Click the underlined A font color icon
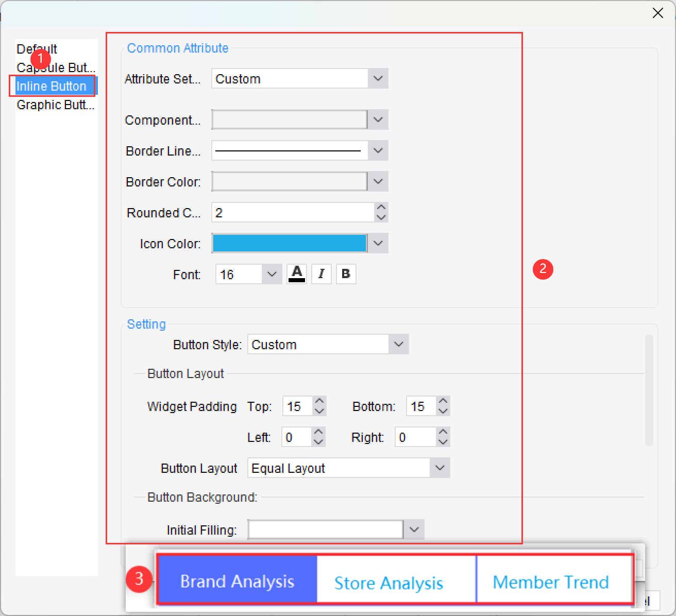The image size is (676, 616). point(296,273)
